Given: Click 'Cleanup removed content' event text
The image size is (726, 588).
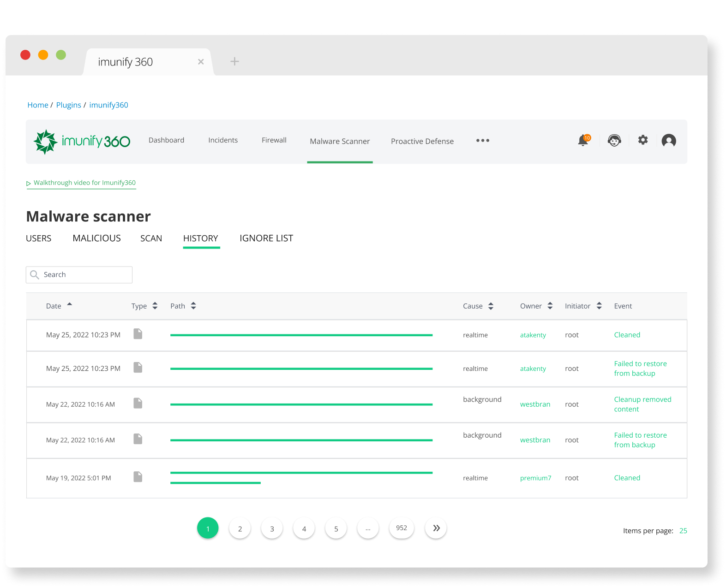Looking at the screenshot, I should [642, 404].
